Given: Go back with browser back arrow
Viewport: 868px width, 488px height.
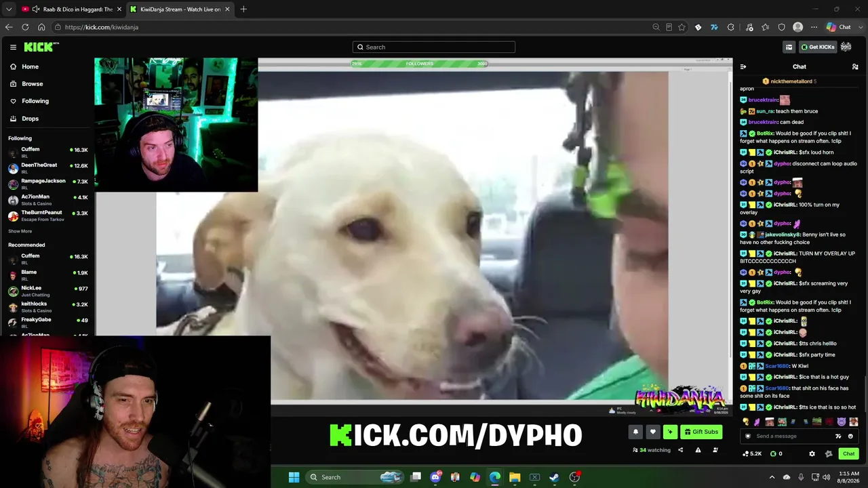Looking at the screenshot, I should click(9, 27).
